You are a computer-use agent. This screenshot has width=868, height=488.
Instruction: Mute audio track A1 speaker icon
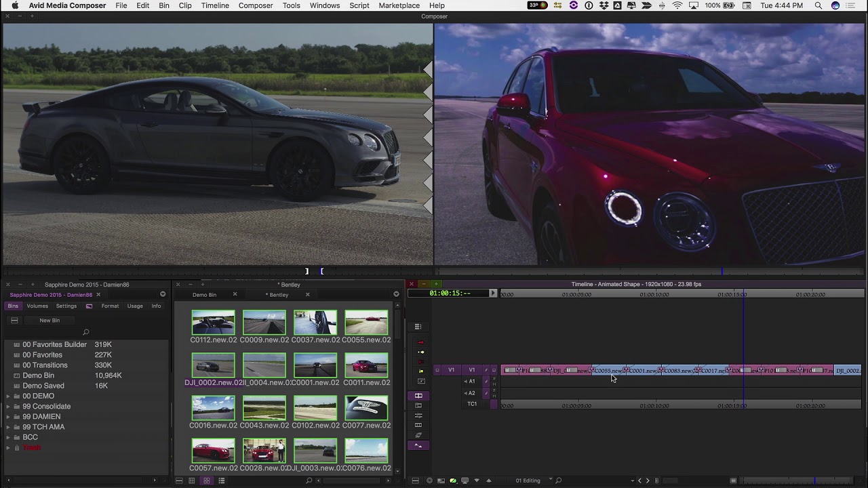tap(466, 381)
